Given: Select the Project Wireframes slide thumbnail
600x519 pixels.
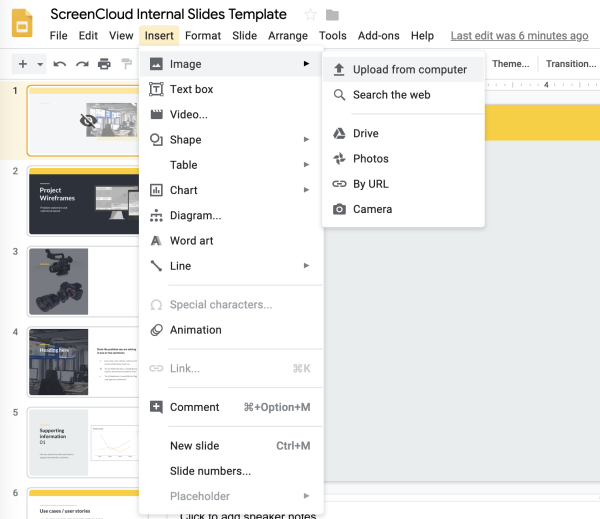Looking at the screenshot, I should [x=83, y=201].
